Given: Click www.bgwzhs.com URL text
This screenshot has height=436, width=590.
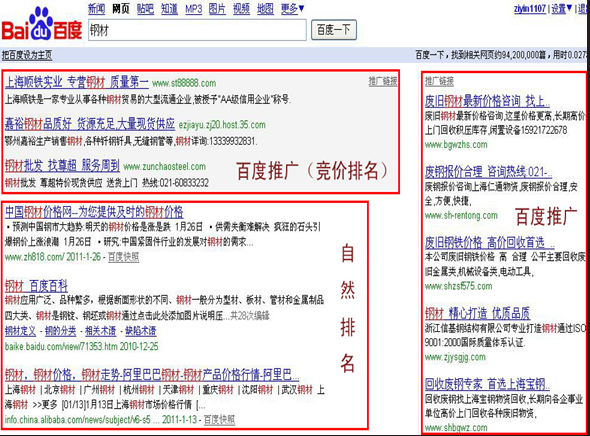Looking at the screenshot, I should [456, 144].
